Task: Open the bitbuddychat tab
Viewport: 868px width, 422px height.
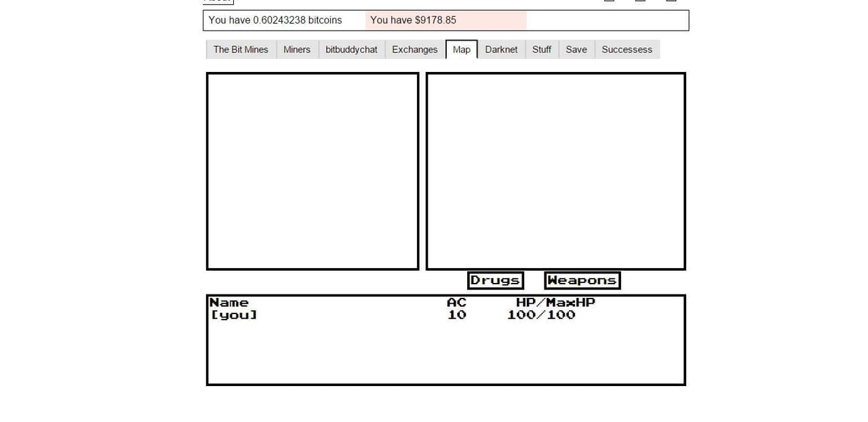Action: click(x=351, y=50)
